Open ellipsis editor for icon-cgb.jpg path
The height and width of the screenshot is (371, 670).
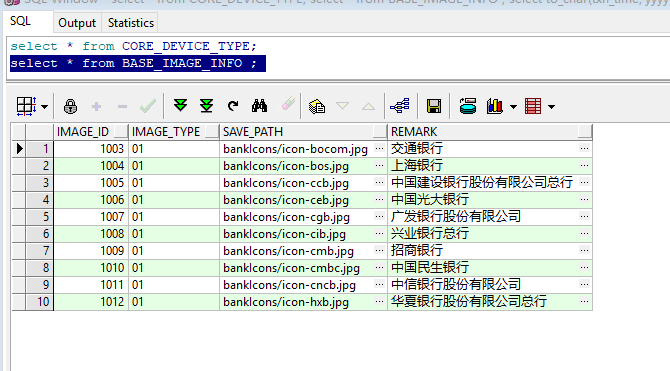pos(379,217)
